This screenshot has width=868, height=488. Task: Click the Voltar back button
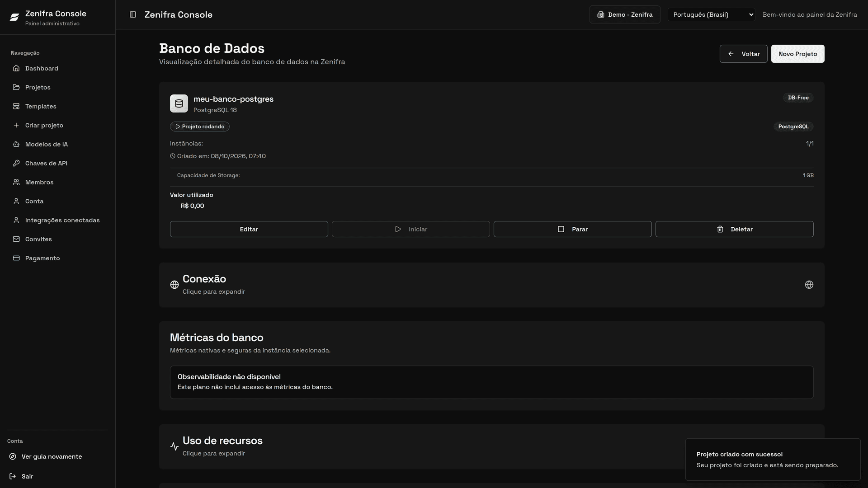743,54
